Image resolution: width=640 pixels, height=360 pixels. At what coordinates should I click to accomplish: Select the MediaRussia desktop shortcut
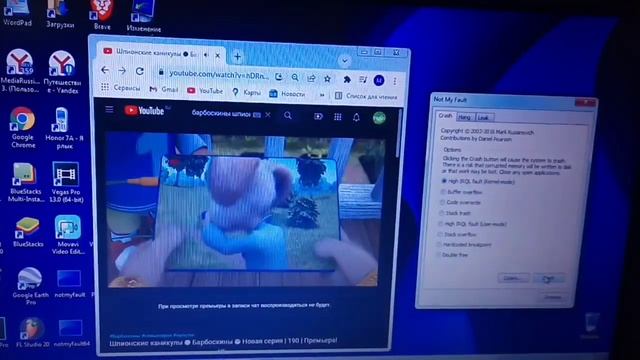(x=20, y=70)
